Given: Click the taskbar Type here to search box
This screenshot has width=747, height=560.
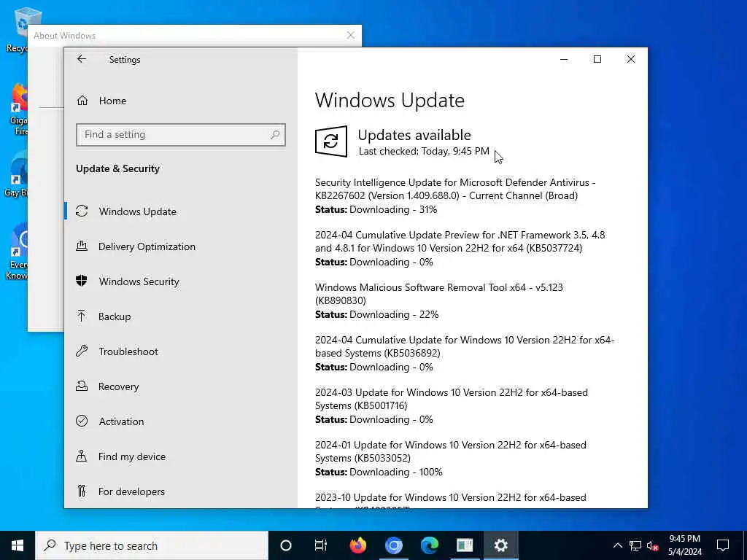Looking at the screenshot, I should [152, 545].
